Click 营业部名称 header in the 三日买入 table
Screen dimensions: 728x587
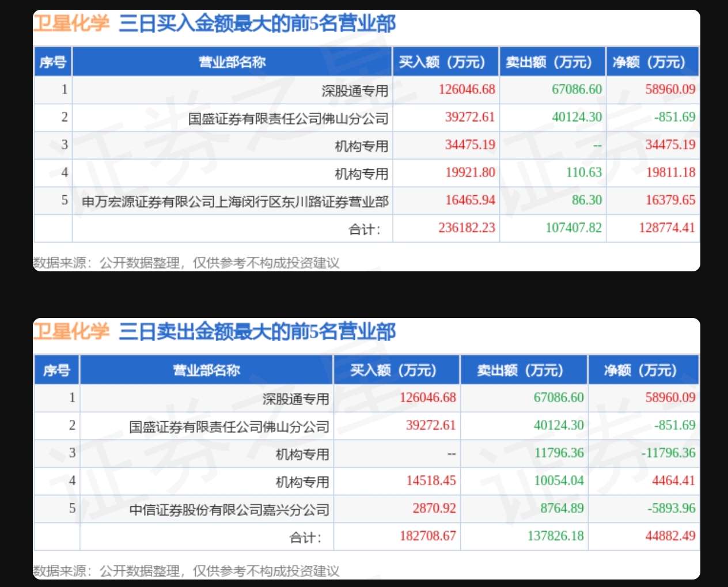(x=232, y=62)
